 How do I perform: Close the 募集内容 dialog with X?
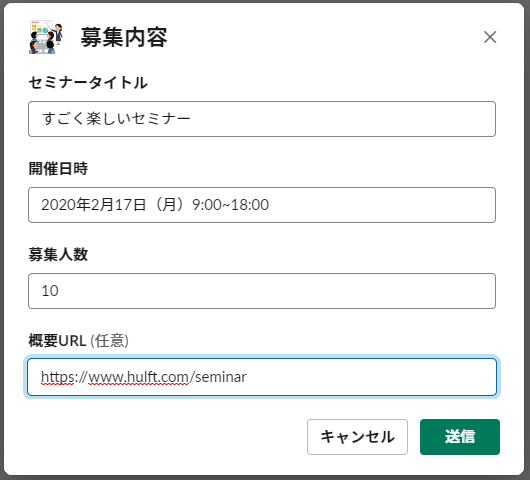pyautogui.click(x=490, y=37)
